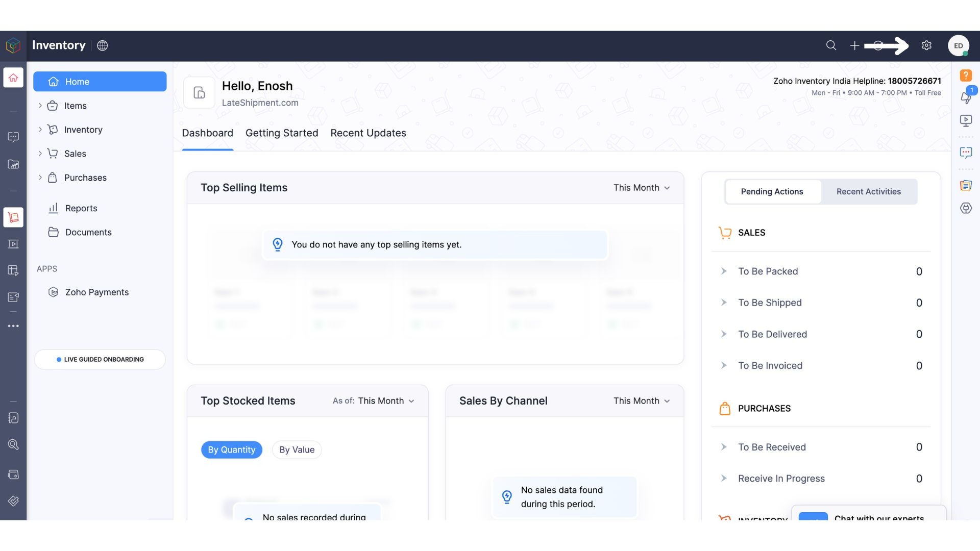Click the search magnifier icon in header
Image resolution: width=980 pixels, height=551 pixels.
pyautogui.click(x=831, y=45)
